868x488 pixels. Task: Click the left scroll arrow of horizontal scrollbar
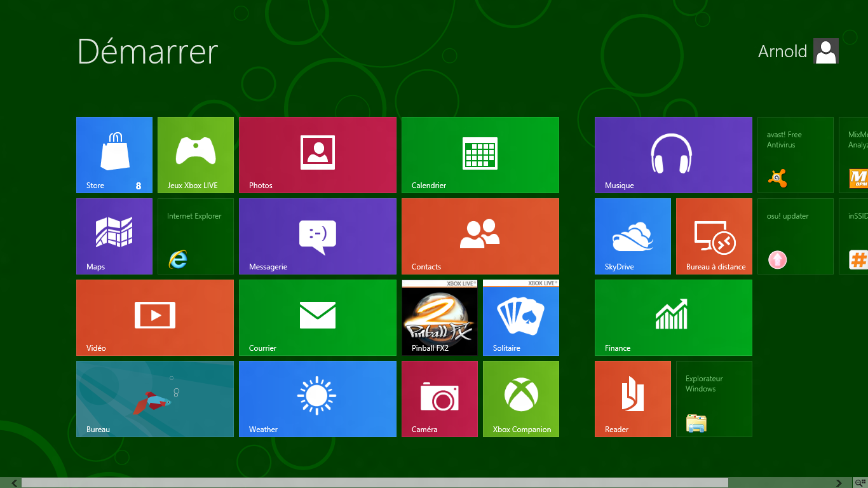click(x=14, y=483)
